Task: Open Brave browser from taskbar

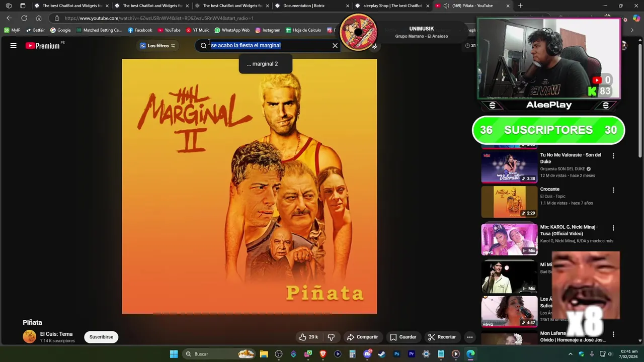Action: tap(323, 354)
